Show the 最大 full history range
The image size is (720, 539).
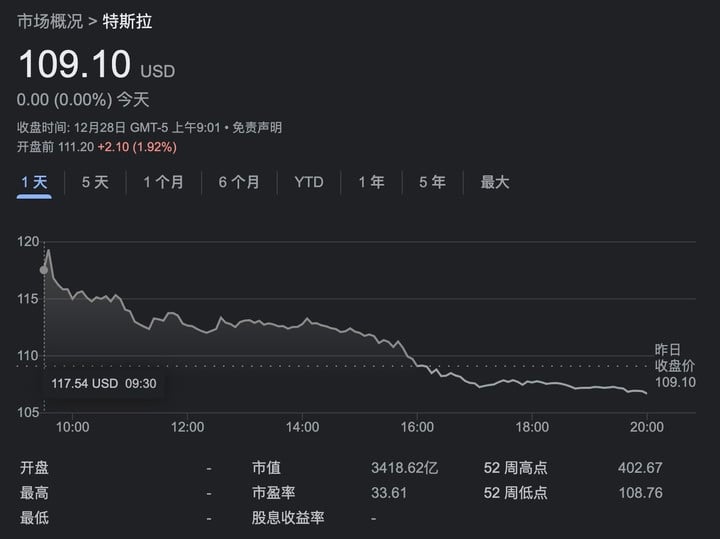point(495,182)
